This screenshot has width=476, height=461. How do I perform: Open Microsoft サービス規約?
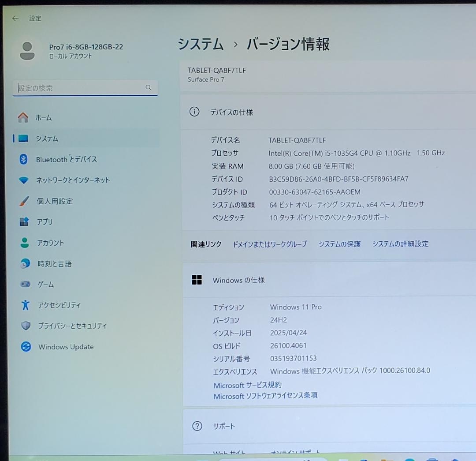[x=248, y=385]
